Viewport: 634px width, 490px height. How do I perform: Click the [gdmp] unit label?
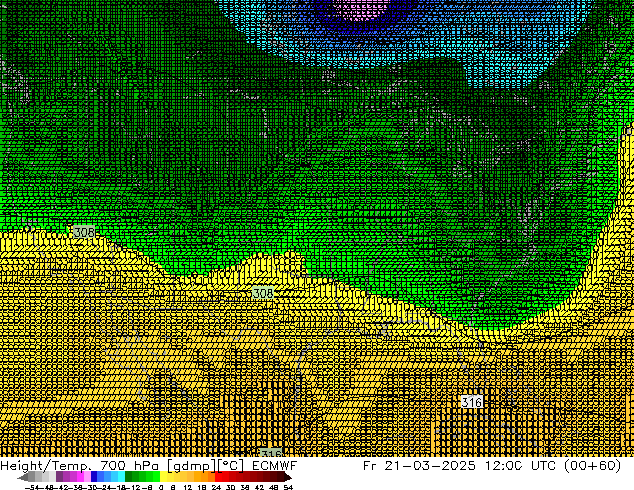[x=192, y=466]
